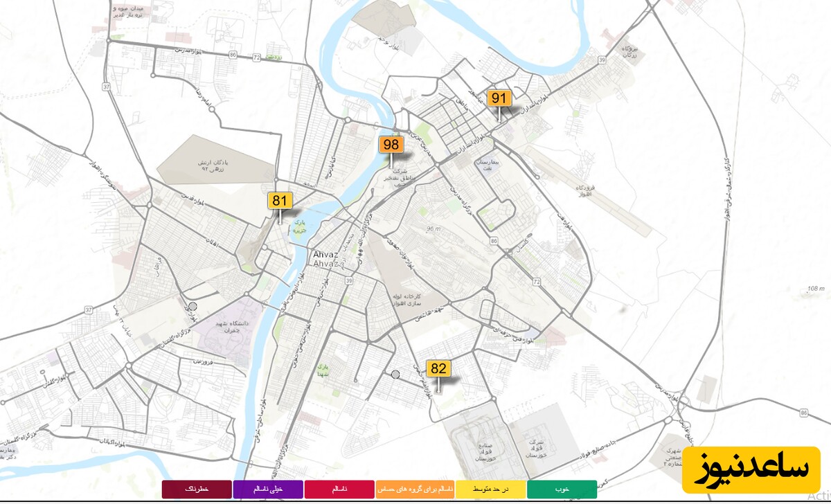Click the yellow در حد متوسط legend swatch
The height and width of the screenshot is (504, 831).
tap(490, 489)
